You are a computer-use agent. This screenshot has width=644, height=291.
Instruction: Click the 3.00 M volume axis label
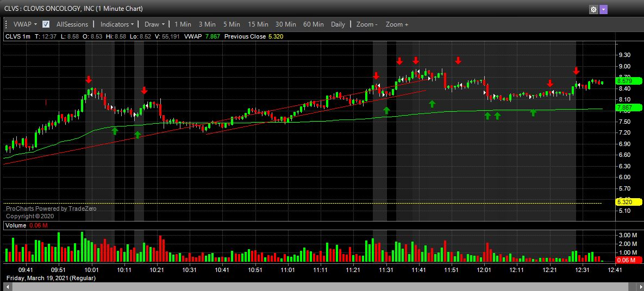(x=627, y=235)
